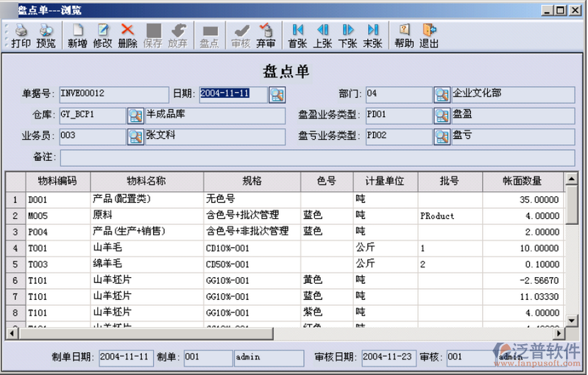Click the 物料名称 column header
The image size is (588, 375).
(x=146, y=181)
